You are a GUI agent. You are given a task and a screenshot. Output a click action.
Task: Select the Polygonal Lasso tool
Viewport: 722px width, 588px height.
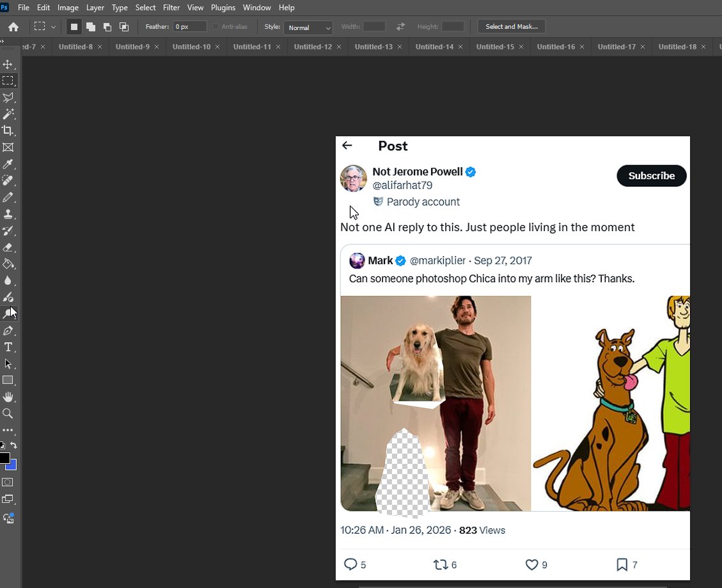click(x=8, y=97)
